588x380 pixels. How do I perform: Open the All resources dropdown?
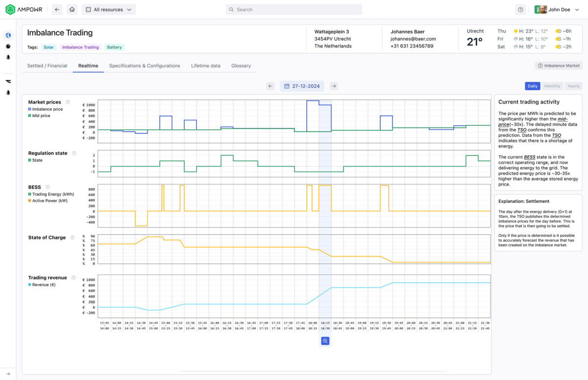tap(109, 9)
